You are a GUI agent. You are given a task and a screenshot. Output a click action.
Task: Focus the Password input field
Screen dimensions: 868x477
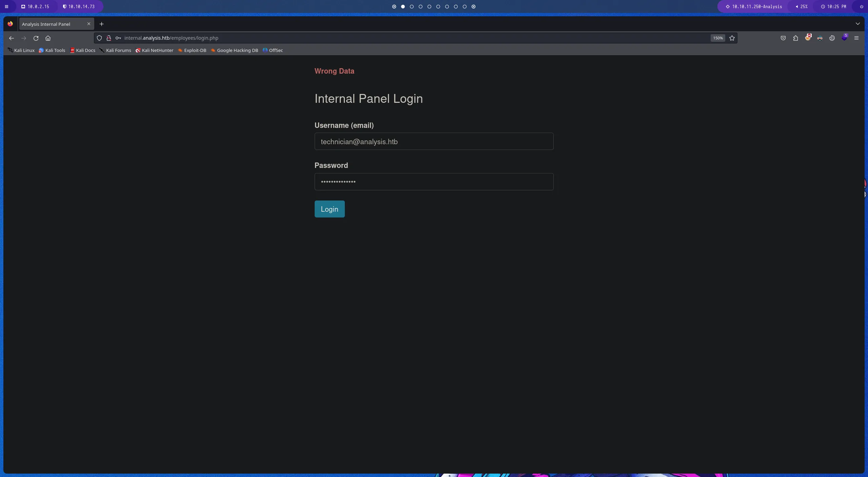pyautogui.click(x=434, y=182)
